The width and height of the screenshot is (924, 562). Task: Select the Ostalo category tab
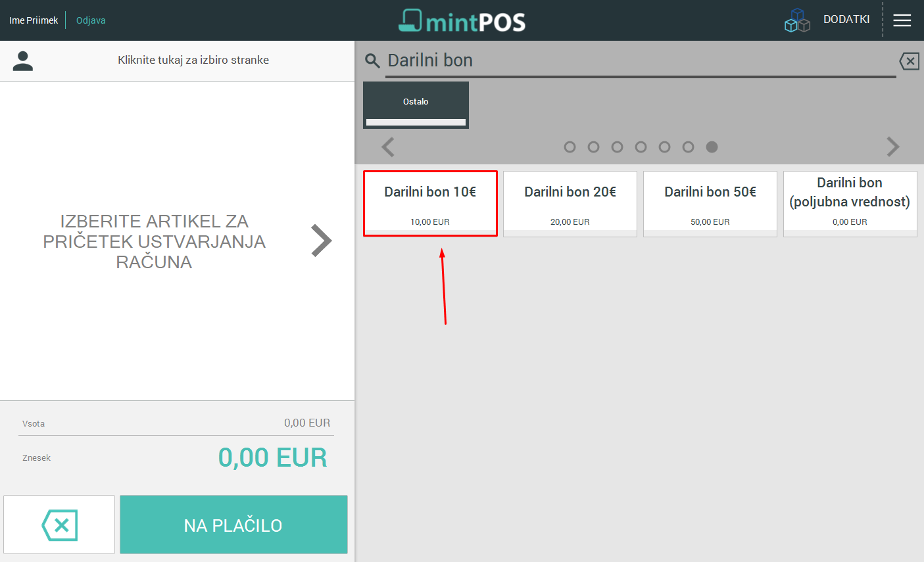point(416,105)
